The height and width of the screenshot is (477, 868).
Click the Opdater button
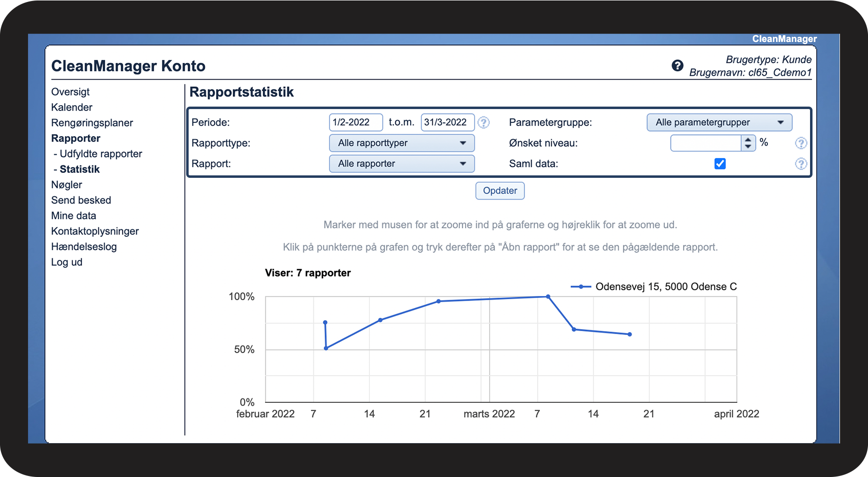(500, 191)
